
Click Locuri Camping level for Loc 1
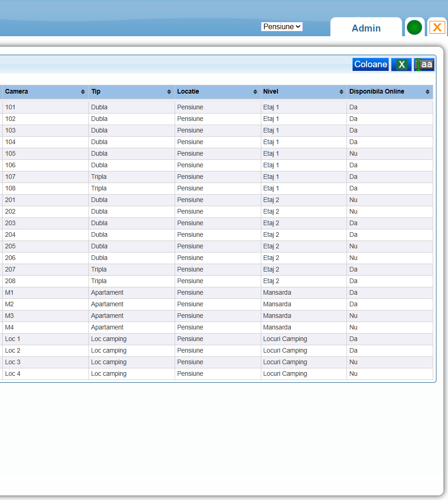tap(285, 339)
